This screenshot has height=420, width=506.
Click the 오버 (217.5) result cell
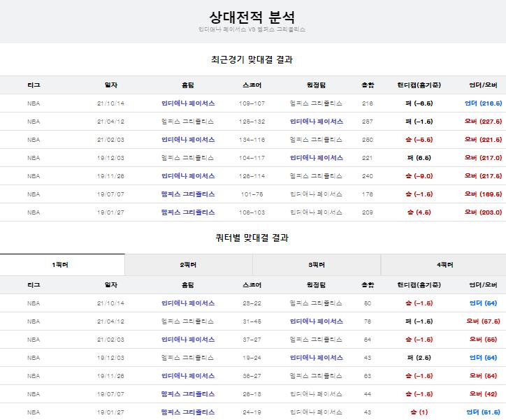pyautogui.click(x=483, y=176)
